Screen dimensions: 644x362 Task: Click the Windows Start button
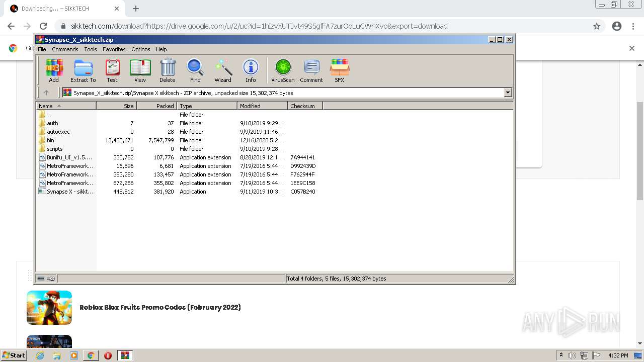tap(14, 355)
